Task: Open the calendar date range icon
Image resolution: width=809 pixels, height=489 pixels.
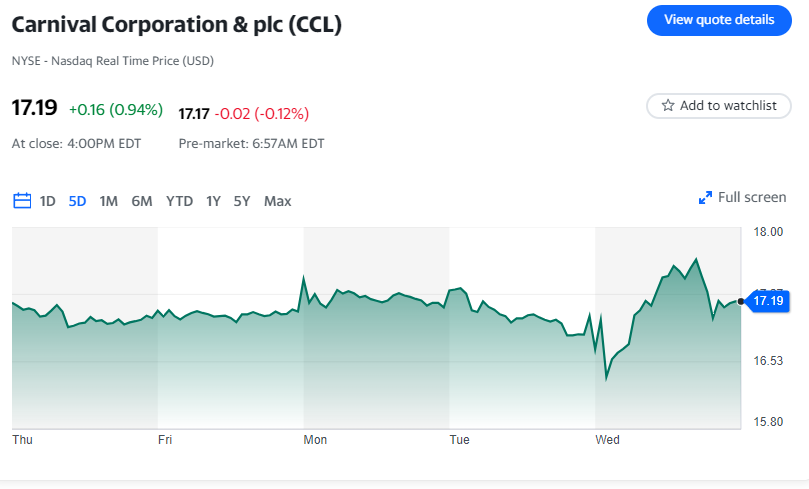Action: click(22, 201)
